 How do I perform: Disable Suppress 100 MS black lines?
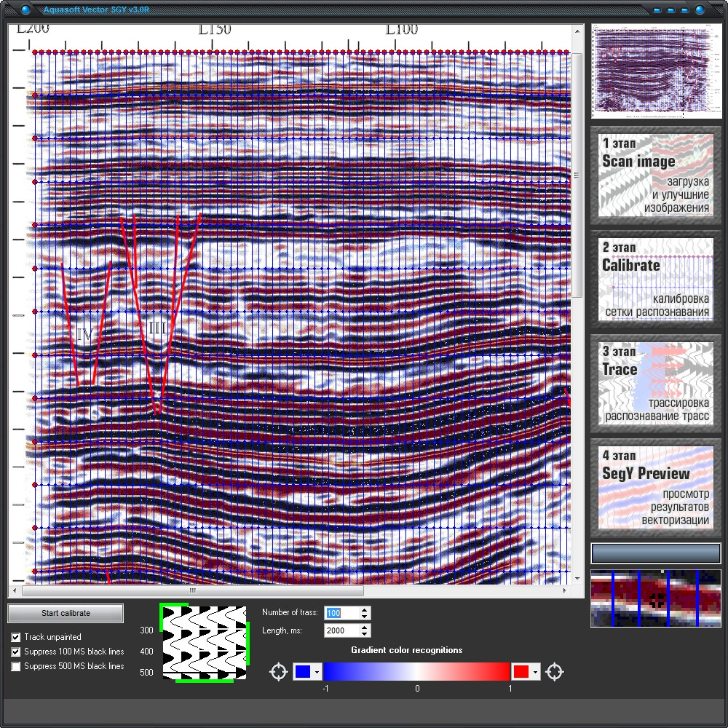pyautogui.click(x=16, y=652)
